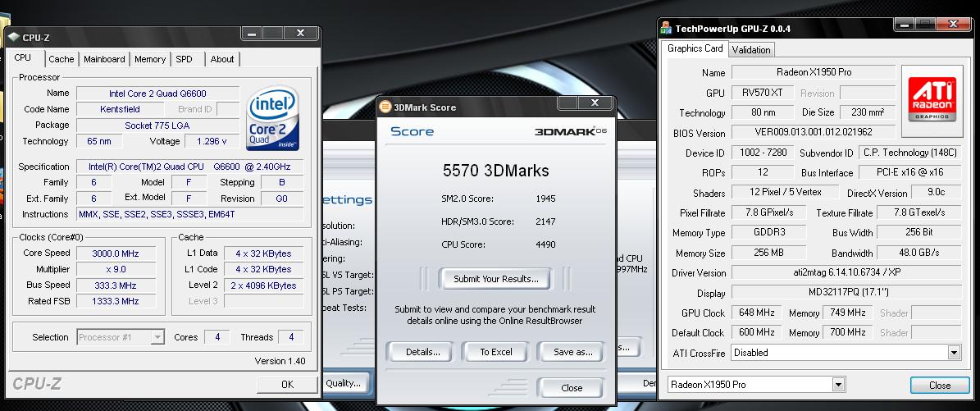
Task: Click Close button in 3DMark Score dialog
Action: 572,388
